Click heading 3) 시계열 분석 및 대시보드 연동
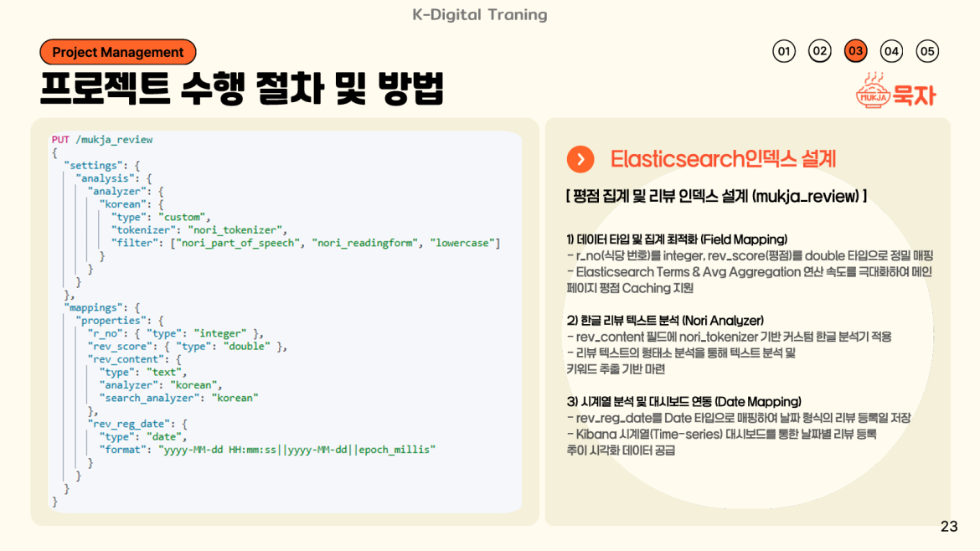Viewport: 980px width, 551px height. [683, 402]
